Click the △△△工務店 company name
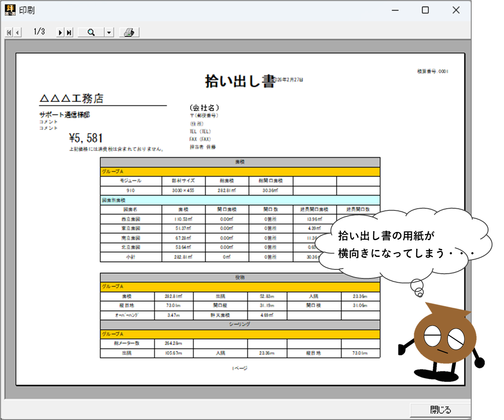 tap(71, 99)
